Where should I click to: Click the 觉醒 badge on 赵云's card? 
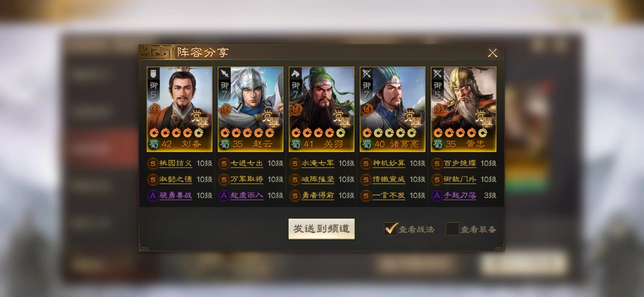(271, 117)
